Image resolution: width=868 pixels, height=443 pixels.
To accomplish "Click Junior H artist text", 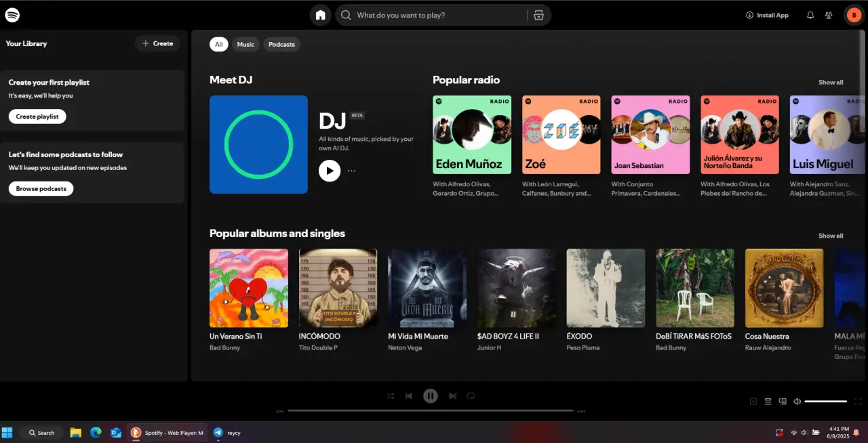I will (489, 348).
